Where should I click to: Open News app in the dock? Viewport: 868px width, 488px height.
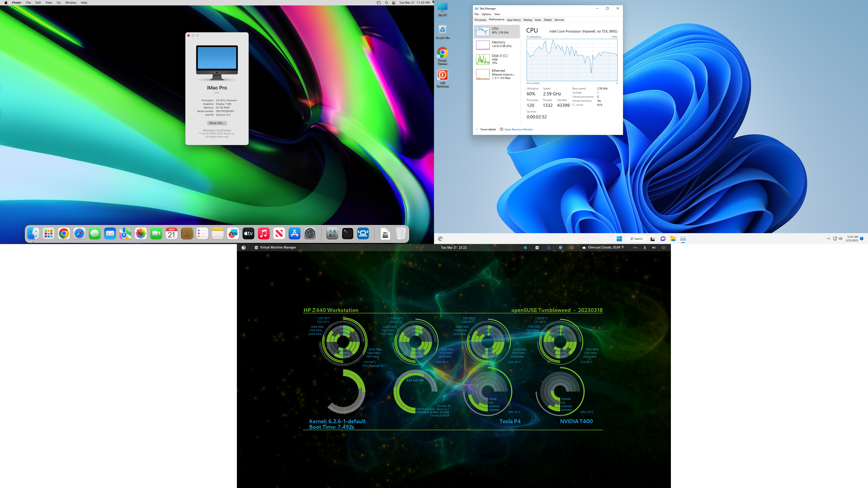[279, 233]
